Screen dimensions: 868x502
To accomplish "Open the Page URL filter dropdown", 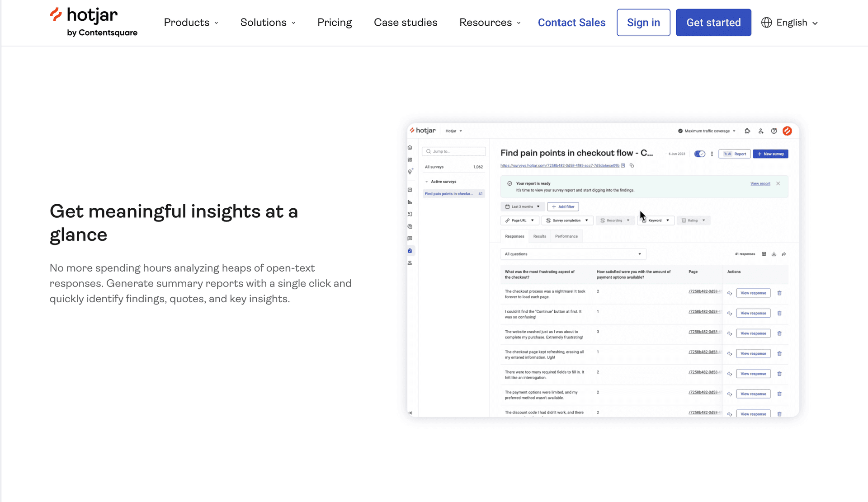I will (x=519, y=221).
